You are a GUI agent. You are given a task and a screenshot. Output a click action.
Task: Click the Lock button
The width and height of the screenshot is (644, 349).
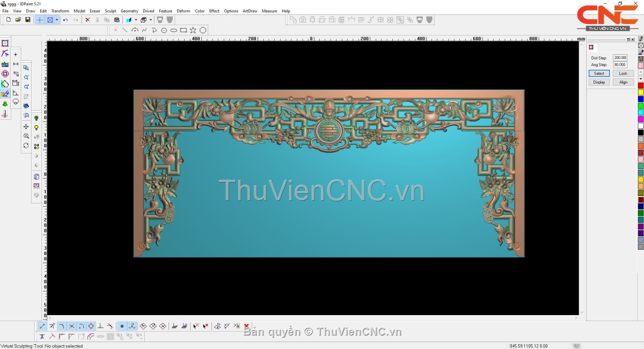coord(623,74)
